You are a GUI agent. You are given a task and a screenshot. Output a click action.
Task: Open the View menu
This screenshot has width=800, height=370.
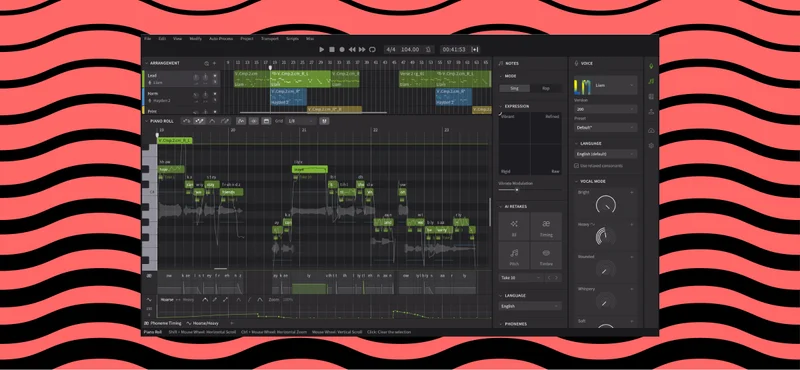point(178,39)
